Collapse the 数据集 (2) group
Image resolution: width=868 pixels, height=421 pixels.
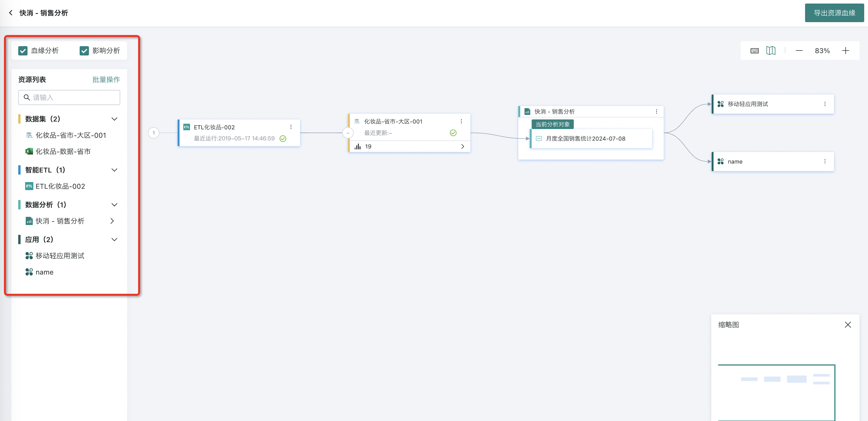point(114,119)
